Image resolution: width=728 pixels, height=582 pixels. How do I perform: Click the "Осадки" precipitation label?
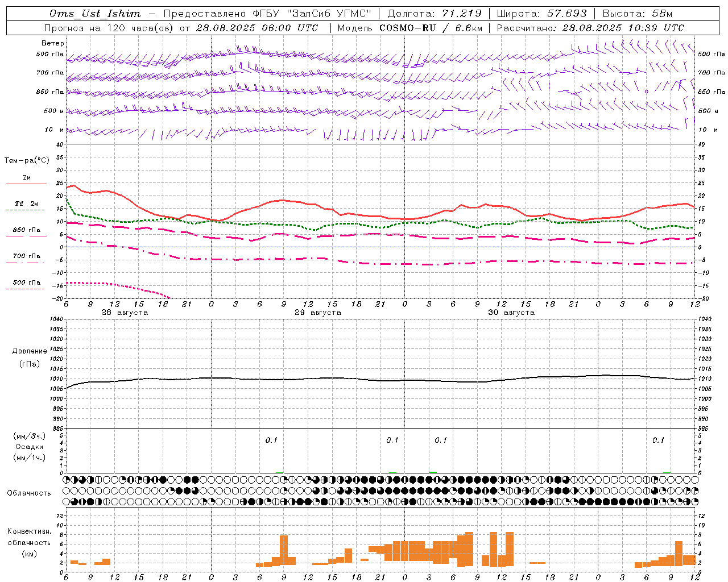(x=30, y=447)
